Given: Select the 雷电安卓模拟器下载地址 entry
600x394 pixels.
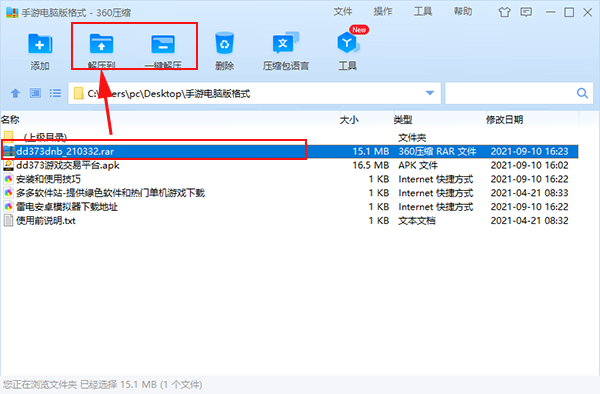Looking at the screenshot, I should (x=67, y=207).
